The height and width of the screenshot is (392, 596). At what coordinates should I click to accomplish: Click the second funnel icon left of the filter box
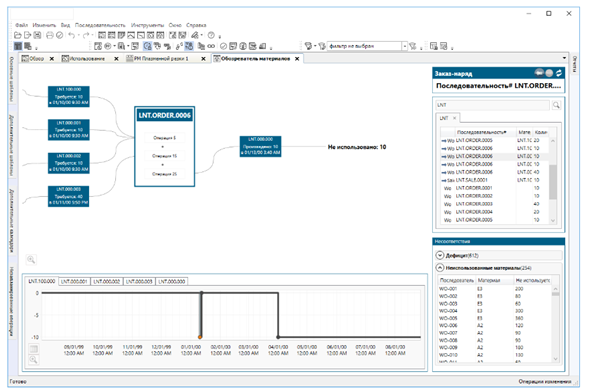(322, 46)
